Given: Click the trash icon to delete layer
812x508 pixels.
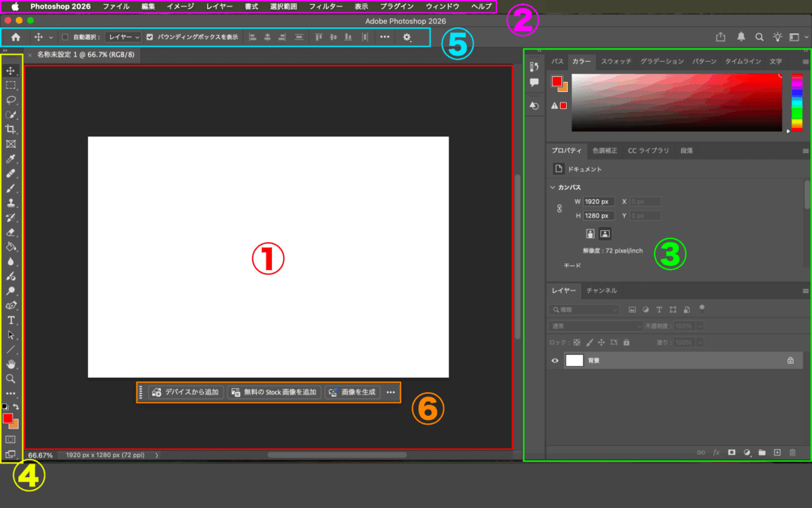Looking at the screenshot, I should coord(792,452).
